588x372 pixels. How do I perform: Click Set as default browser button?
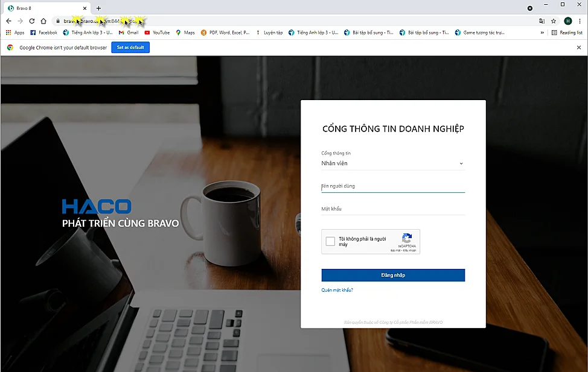[130, 47]
